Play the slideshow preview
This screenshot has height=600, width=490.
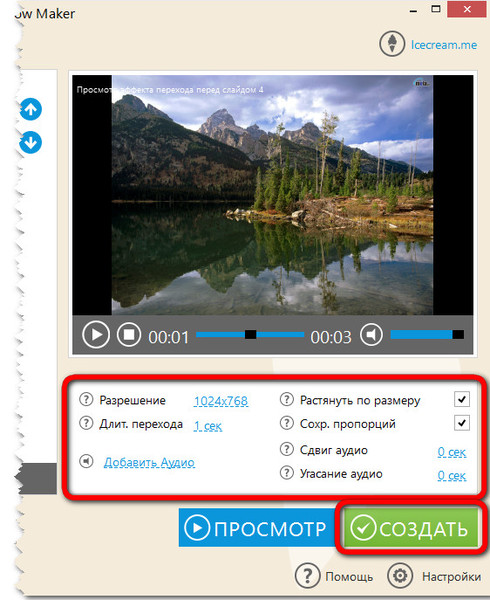[96, 334]
